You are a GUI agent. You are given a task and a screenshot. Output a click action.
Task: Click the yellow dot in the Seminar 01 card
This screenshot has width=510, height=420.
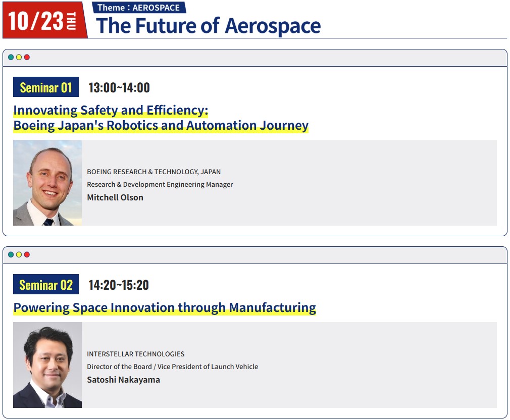[x=19, y=57]
